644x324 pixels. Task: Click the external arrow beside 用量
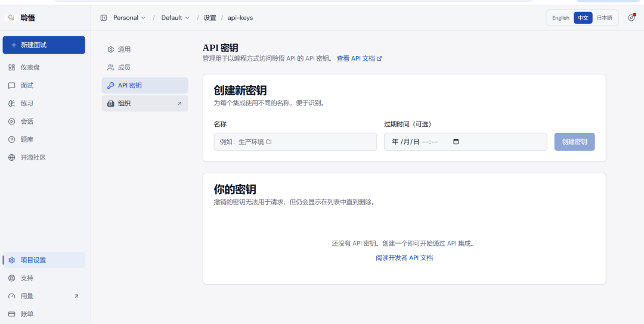pos(76,296)
